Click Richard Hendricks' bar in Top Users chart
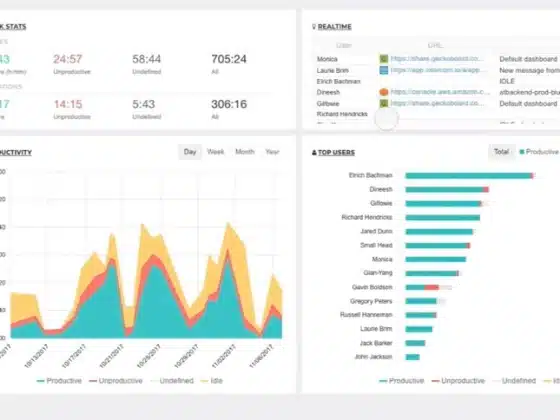 443,218
